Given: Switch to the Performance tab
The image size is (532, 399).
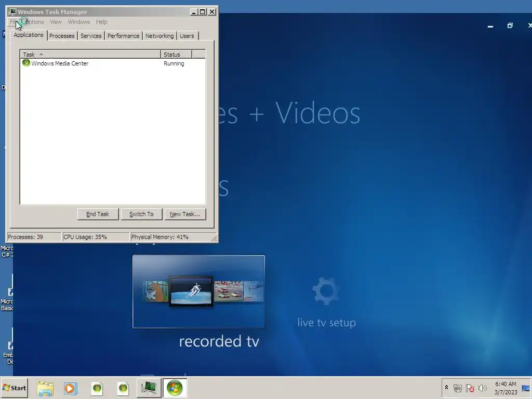Looking at the screenshot, I should coord(124,36).
